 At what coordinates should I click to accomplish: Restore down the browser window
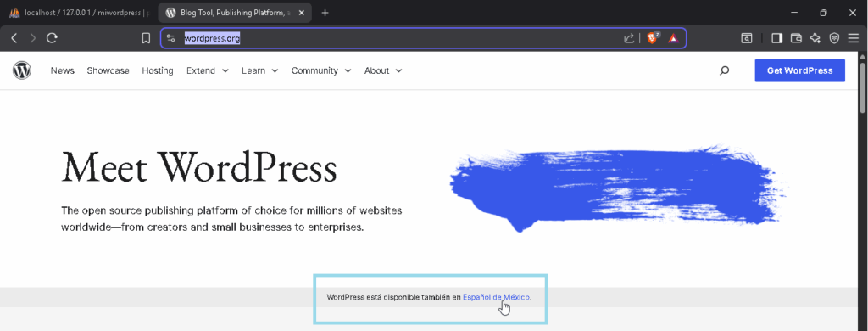coord(823,13)
